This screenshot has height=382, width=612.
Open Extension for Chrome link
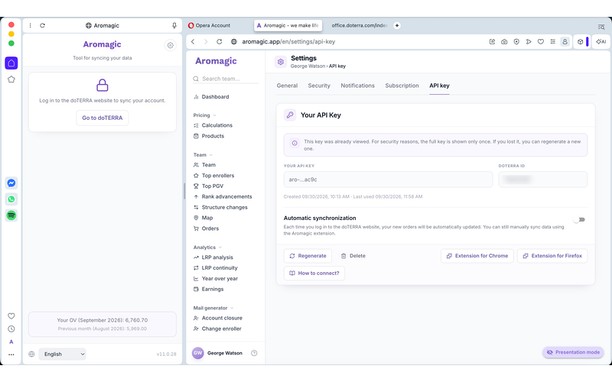[x=477, y=256]
